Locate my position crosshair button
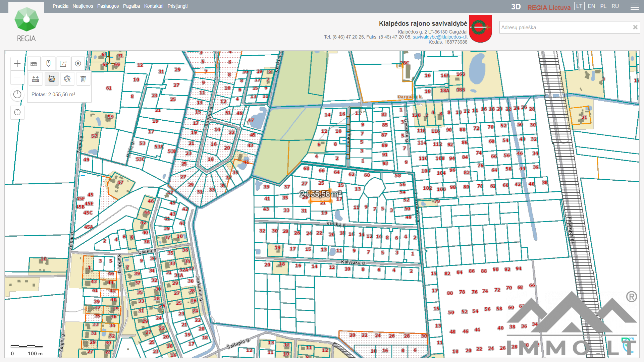The width and height of the screenshot is (644, 362). tap(17, 112)
